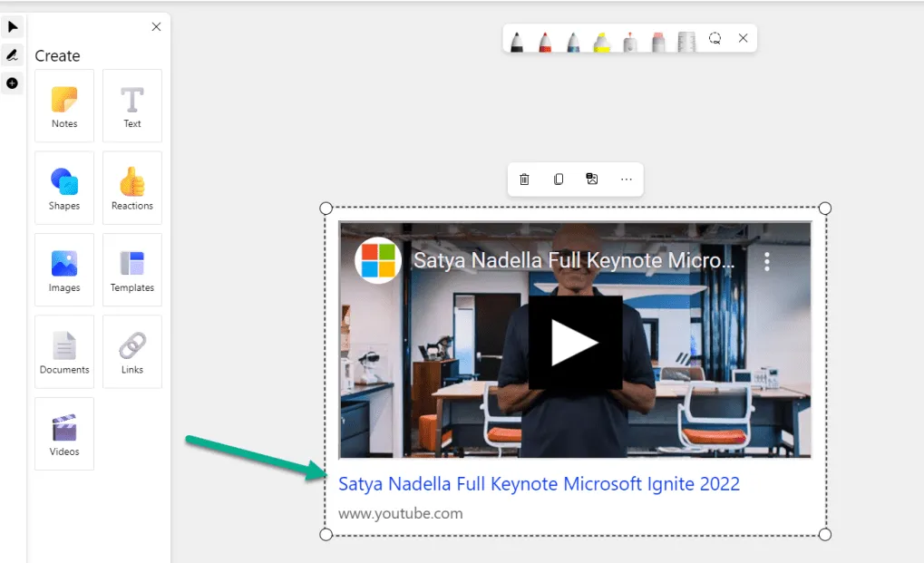Open the ruler tool
The height and width of the screenshot is (563, 924).
tap(686, 40)
